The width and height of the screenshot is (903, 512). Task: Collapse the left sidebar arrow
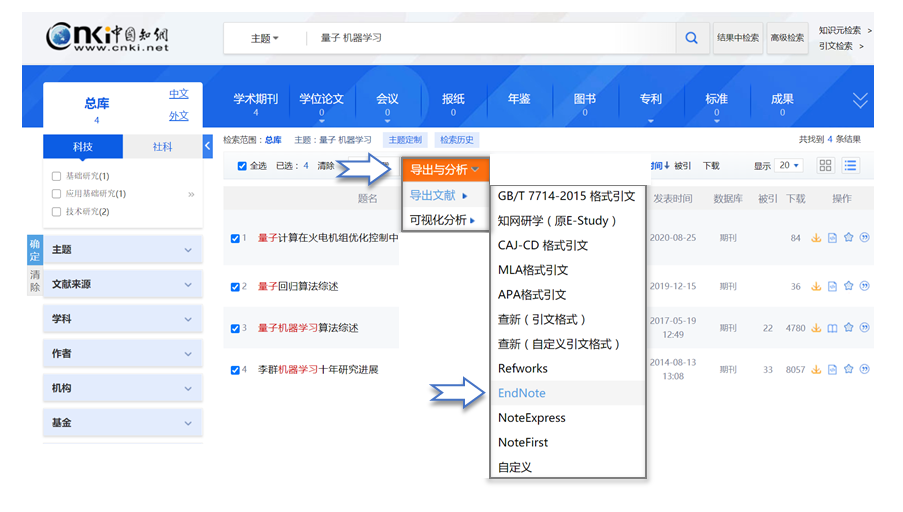[x=207, y=146]
